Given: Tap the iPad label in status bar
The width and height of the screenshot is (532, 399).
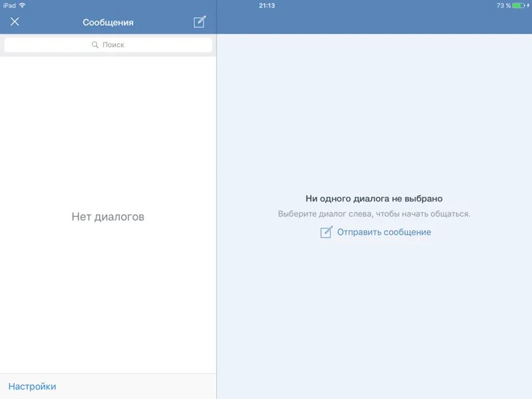Looking at the screenshot, I should pos(9,5).
